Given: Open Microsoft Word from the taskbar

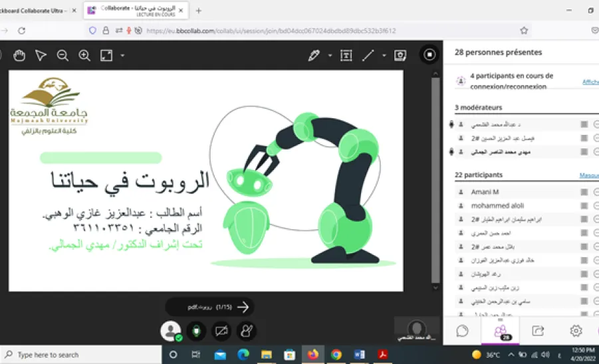Looking at the screenshot, I should [360, 355].
